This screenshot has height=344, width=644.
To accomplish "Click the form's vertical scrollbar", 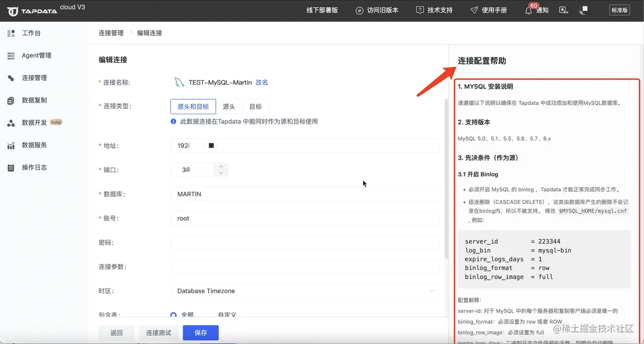I will coord(446,179).
